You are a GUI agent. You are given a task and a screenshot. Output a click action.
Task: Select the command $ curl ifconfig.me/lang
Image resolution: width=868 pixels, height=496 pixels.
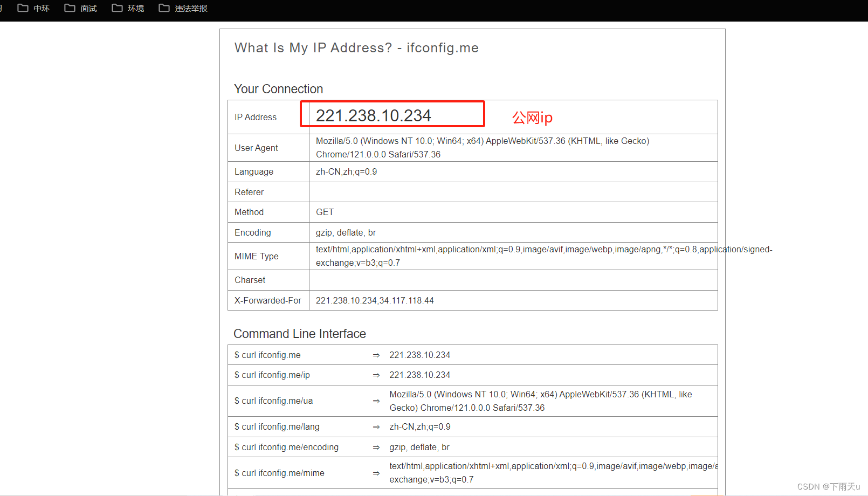277,426
